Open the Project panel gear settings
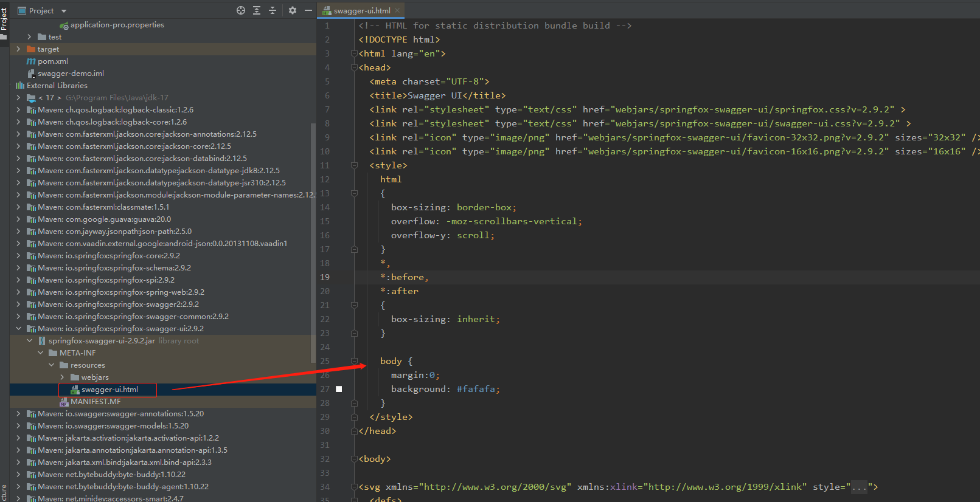Screen dimensions: 980x502 coord(293,10)
